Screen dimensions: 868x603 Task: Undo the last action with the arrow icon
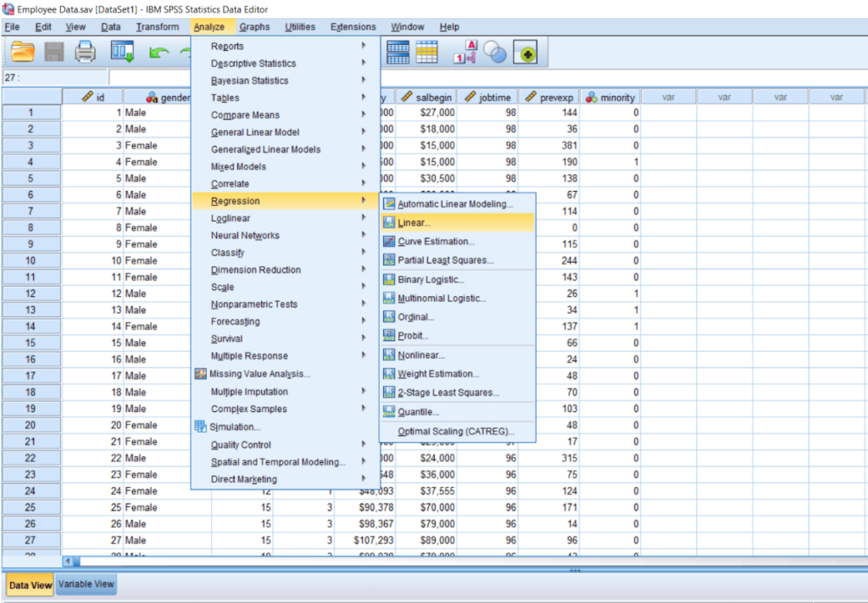tap(159, 52)
